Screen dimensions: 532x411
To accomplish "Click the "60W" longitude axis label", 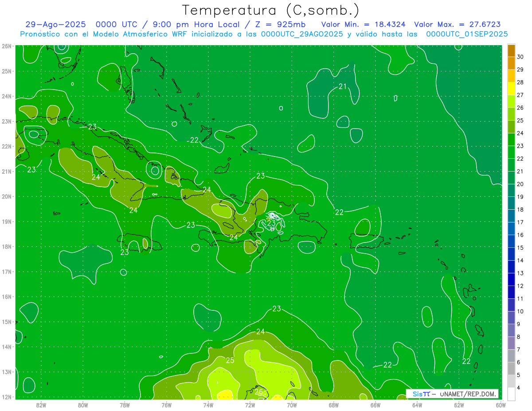I will tap(501, 404).
